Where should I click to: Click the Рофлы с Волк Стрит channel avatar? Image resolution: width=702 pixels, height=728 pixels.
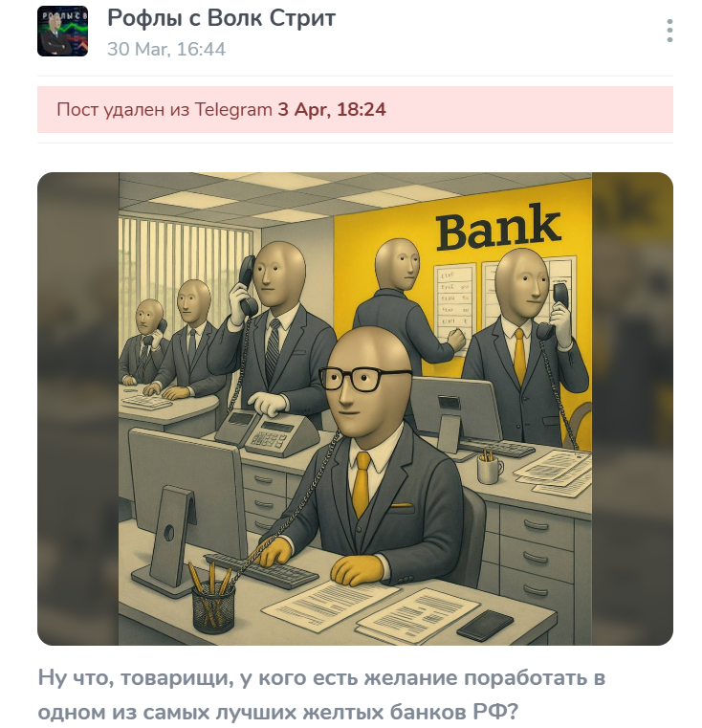(x=63, y=32)
